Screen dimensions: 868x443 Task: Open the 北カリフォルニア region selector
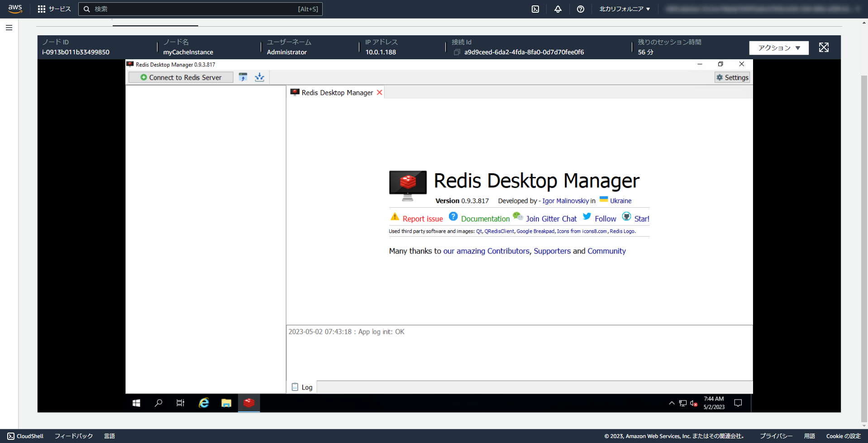tap(624, 9)
